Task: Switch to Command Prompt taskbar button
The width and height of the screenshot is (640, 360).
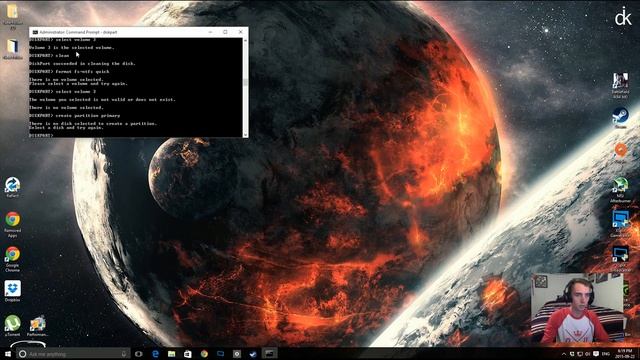Action: coord(269,354)
